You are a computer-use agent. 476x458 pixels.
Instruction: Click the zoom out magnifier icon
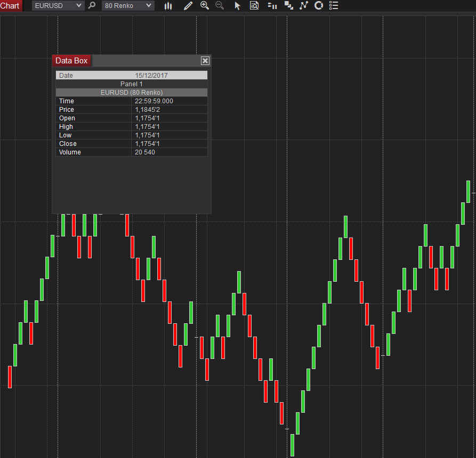(220, 5)
